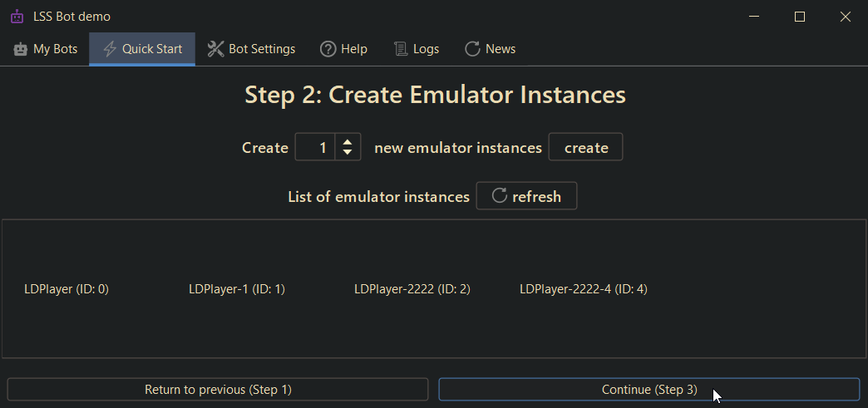Decrease instance count with down arrow
The width and height of the screenshot is (868, 408).
pyautogui.click(x=348, y=152)
